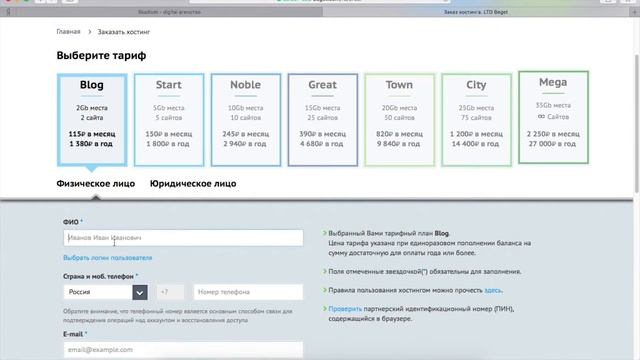The image size is (640, 360).
Task: Open the Главная breadcrumb link
Action: click(x=68, y=31)
